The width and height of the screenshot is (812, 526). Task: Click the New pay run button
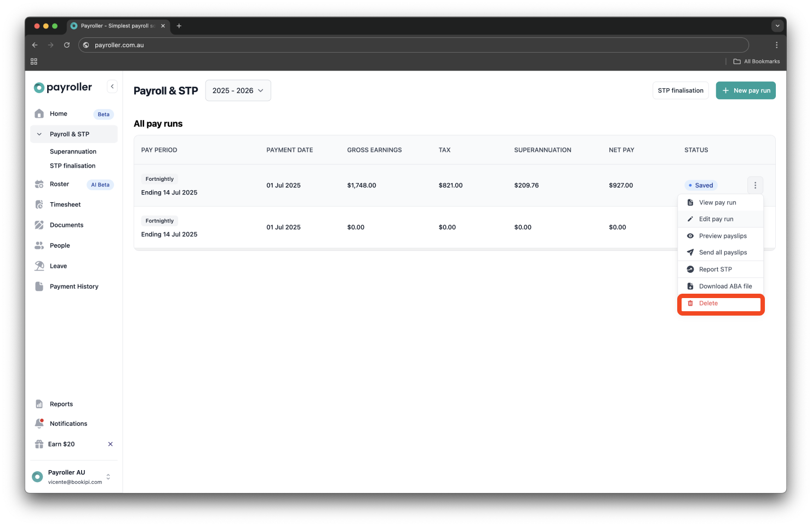coord(746,91)
